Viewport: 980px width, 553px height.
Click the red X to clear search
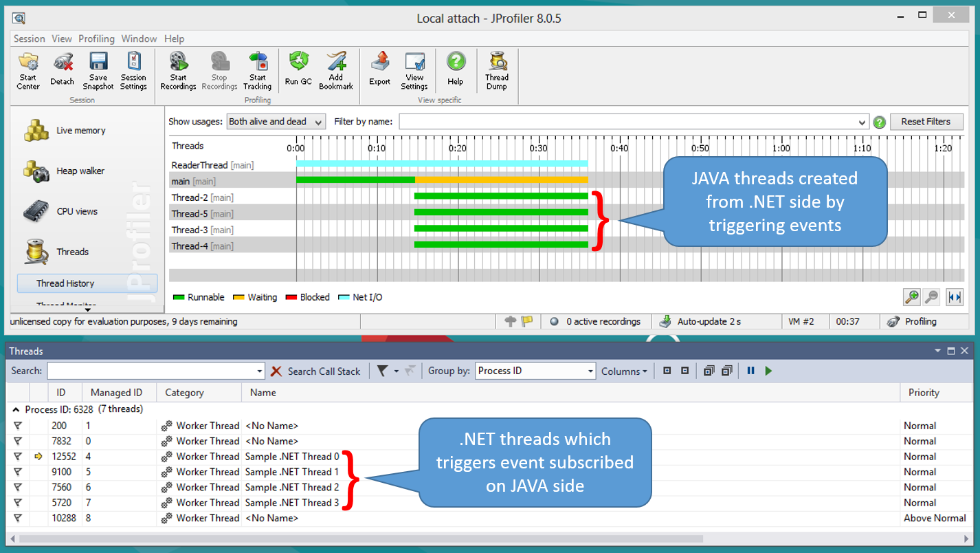(x=276, y=371)
